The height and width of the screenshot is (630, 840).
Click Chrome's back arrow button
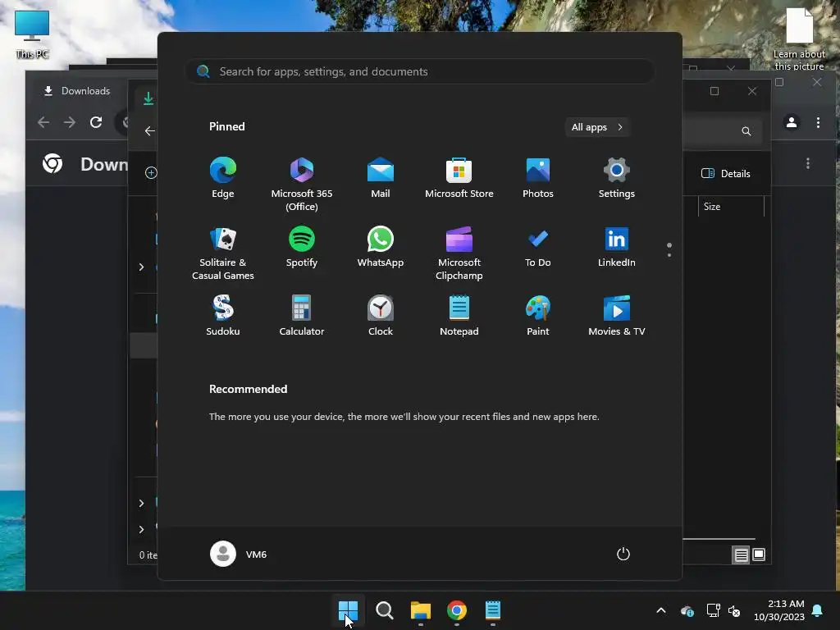coord(43,122)
